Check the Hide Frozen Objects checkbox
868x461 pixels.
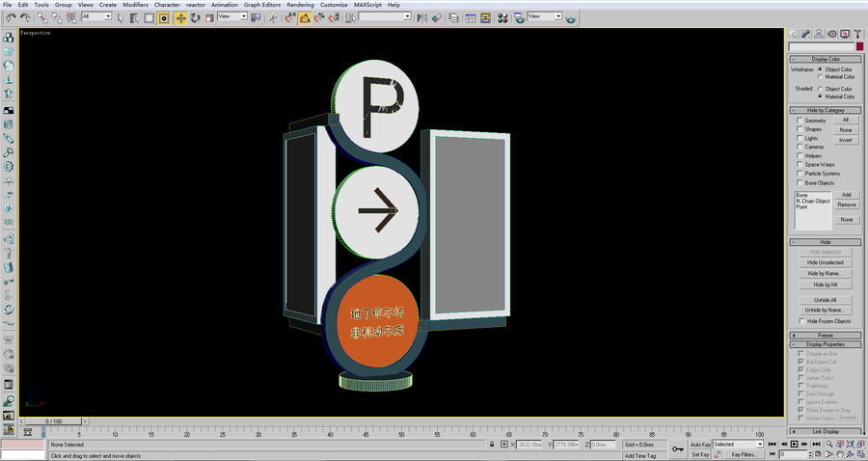click(x=801, y=321)
